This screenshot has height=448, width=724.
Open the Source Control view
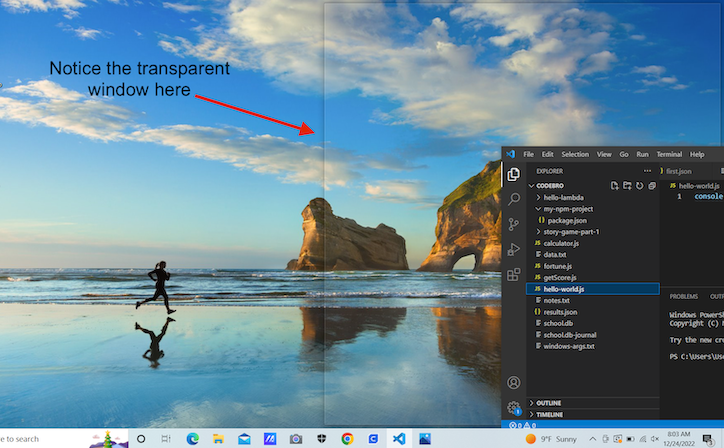point(513,224)
